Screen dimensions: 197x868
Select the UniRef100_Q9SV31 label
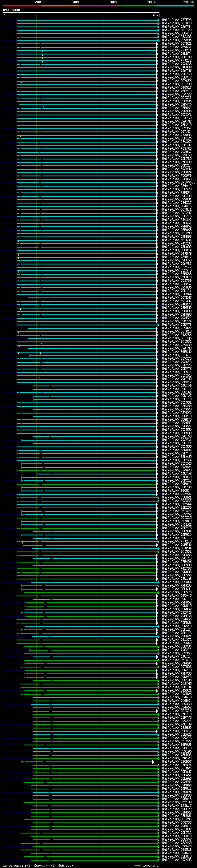177,440
